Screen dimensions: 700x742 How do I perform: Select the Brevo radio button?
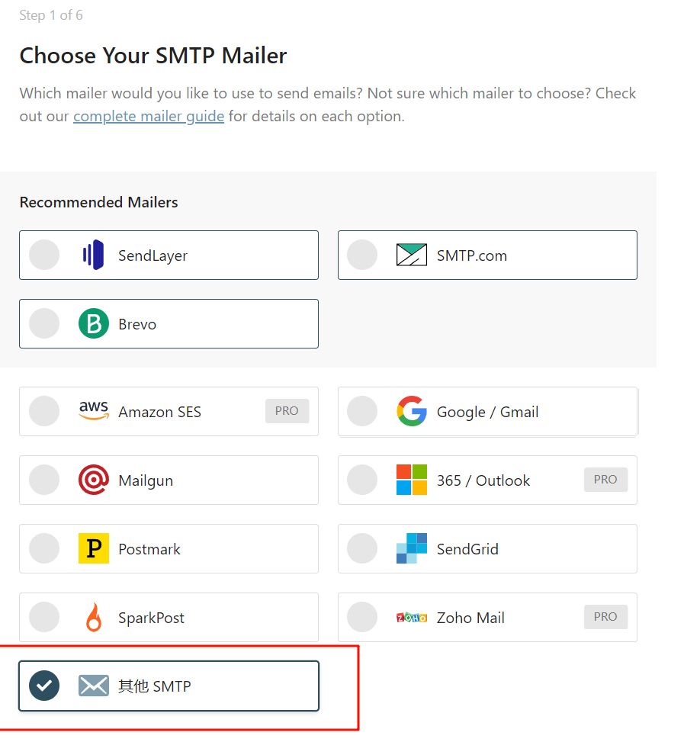click(44, 324)
